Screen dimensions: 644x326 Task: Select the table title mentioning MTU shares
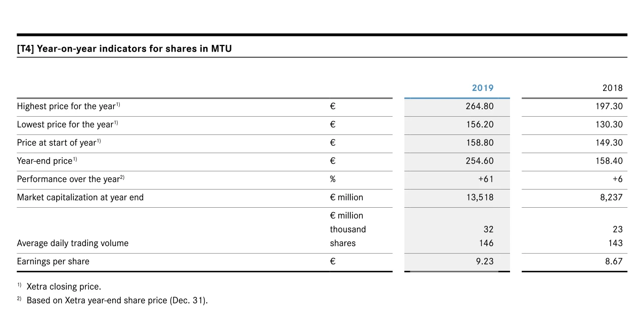(x=124, y=49)
